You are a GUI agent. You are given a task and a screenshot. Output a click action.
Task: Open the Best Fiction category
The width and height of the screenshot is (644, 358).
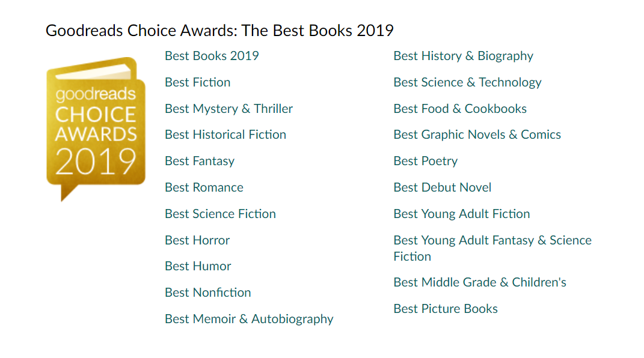coord(198,82)
